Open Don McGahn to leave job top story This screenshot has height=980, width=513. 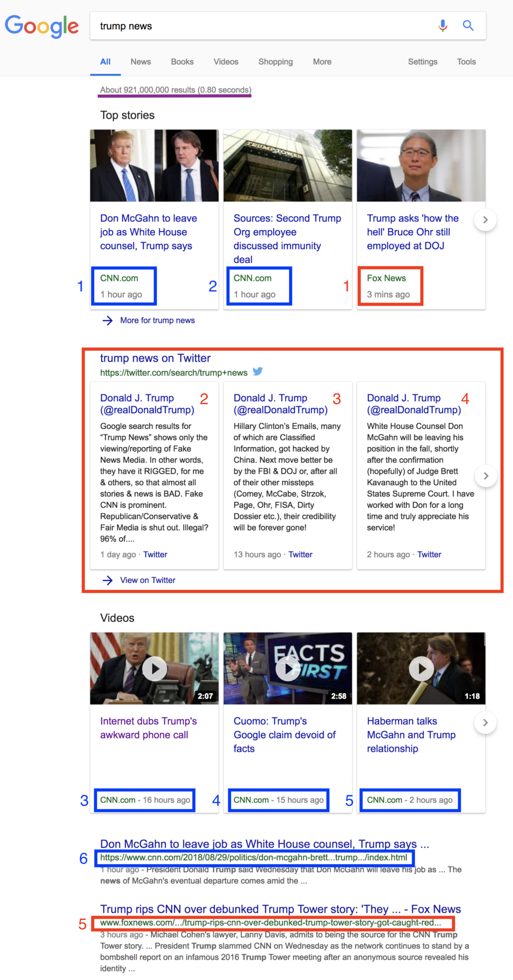point(148,232)
